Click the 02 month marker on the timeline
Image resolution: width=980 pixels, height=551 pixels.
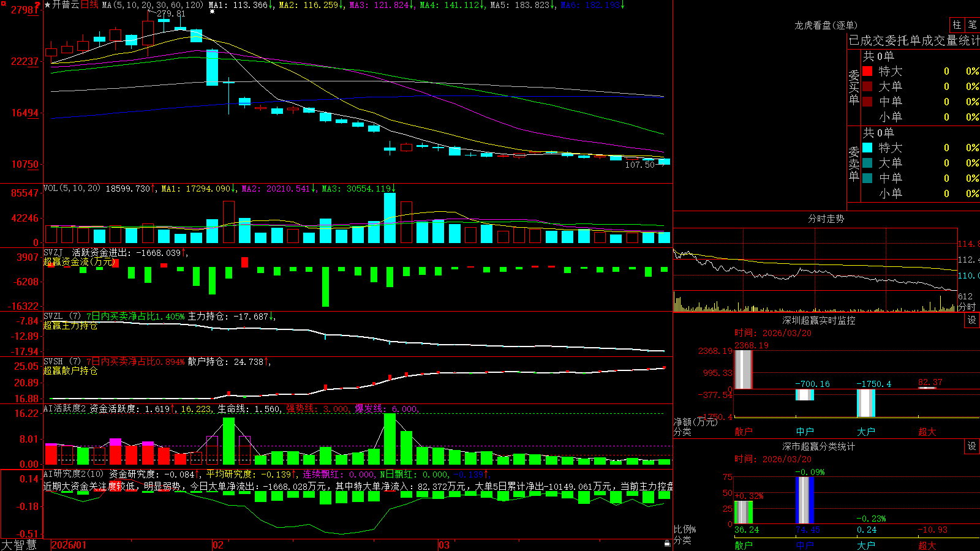pyautogui.click(x=218, y=545)
